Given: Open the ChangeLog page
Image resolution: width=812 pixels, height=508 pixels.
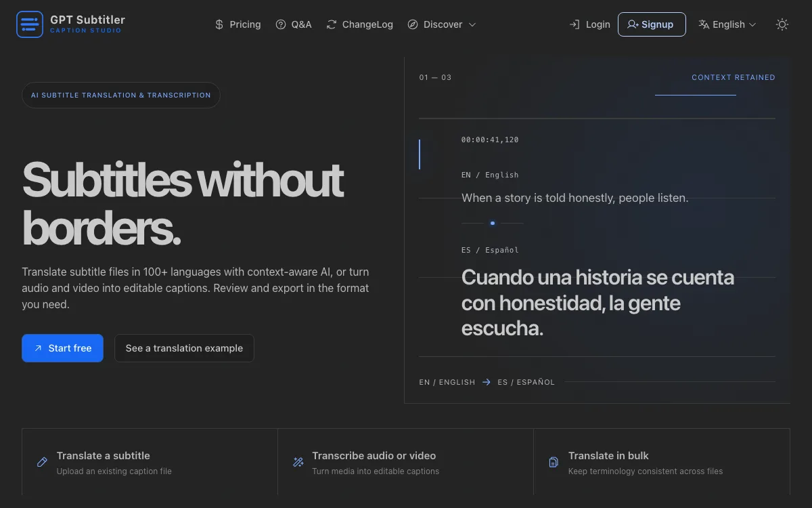Looking at the screenshot, I should click(x=359, y=24).
